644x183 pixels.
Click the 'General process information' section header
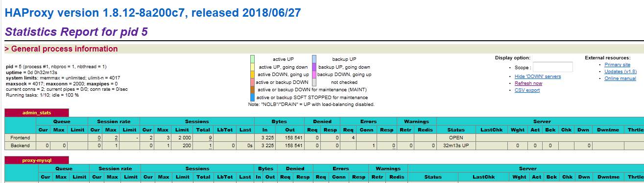click(61, 49)
